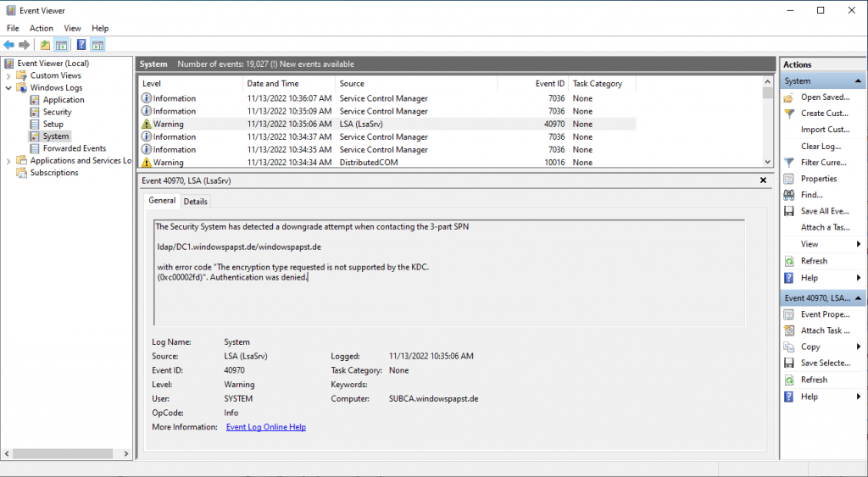Toggle Show/Hide Action Pane toolbar icon
This screenshot has width=868, height=477.
(97, 45)
